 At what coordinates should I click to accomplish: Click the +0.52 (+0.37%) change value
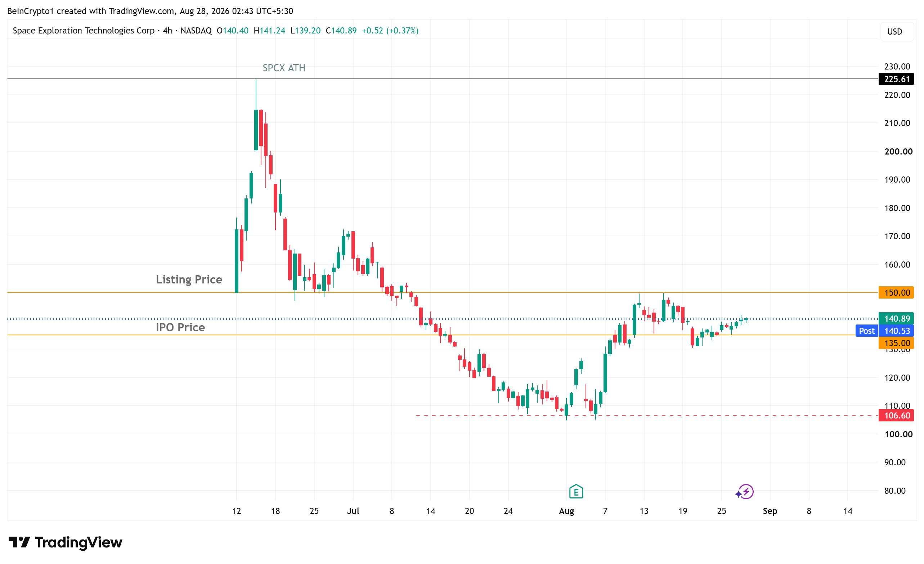(390, 31)
